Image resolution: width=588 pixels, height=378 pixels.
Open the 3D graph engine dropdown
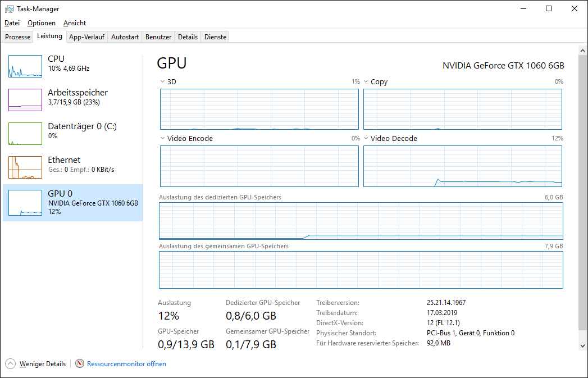pyautogui.click(x=162, y=82)
